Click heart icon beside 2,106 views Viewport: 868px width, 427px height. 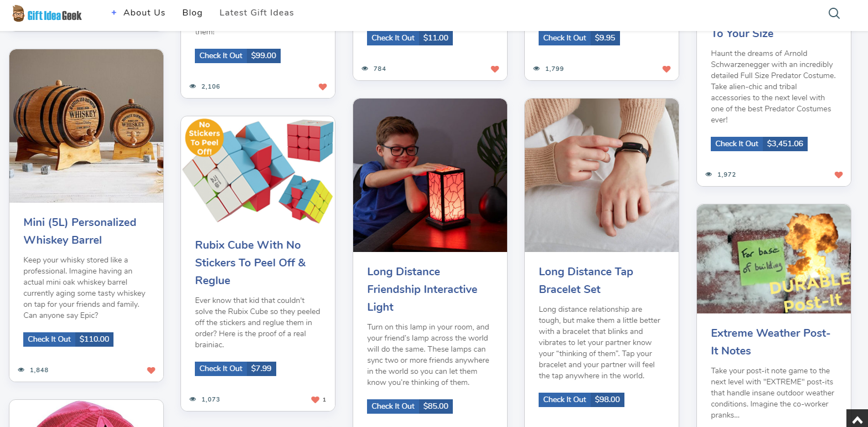point(323,86)
